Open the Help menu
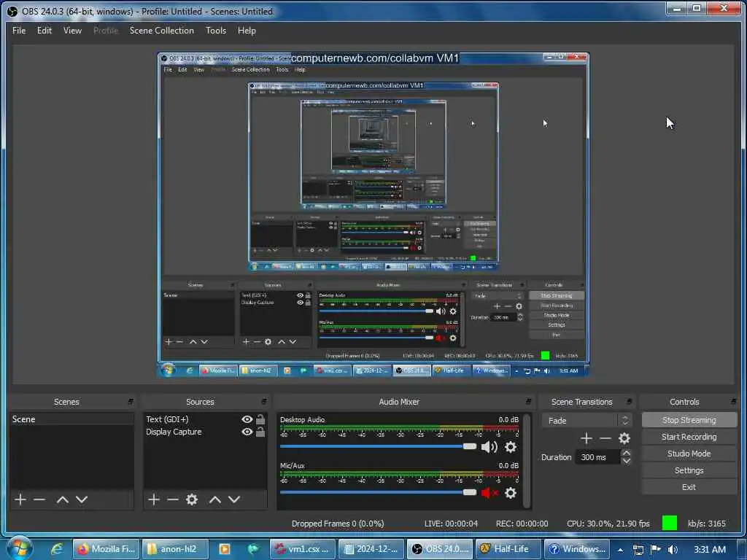 pyautogui.click(x=247, y=31)
